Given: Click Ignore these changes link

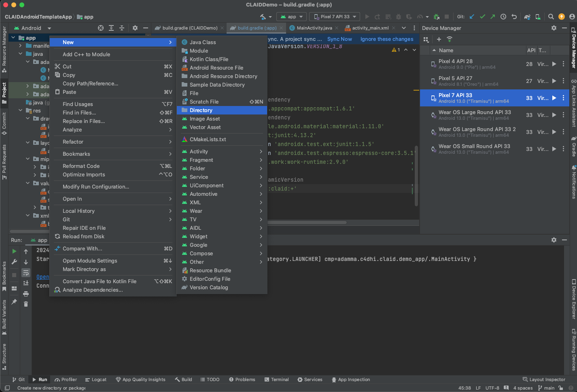Looking at the screenshot, I should tap(387, 39).
